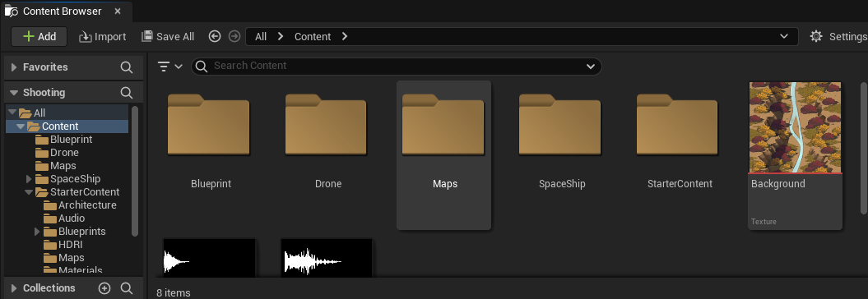Collapse the Content tree node arrow
The image size is (868, 299).
tap(21, 126)
